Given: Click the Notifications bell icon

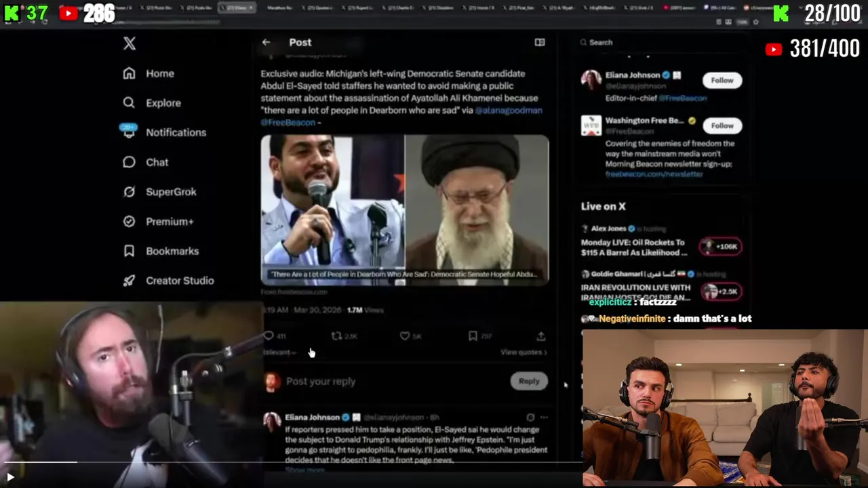Looking at the screenshot, I should point(129,132).
